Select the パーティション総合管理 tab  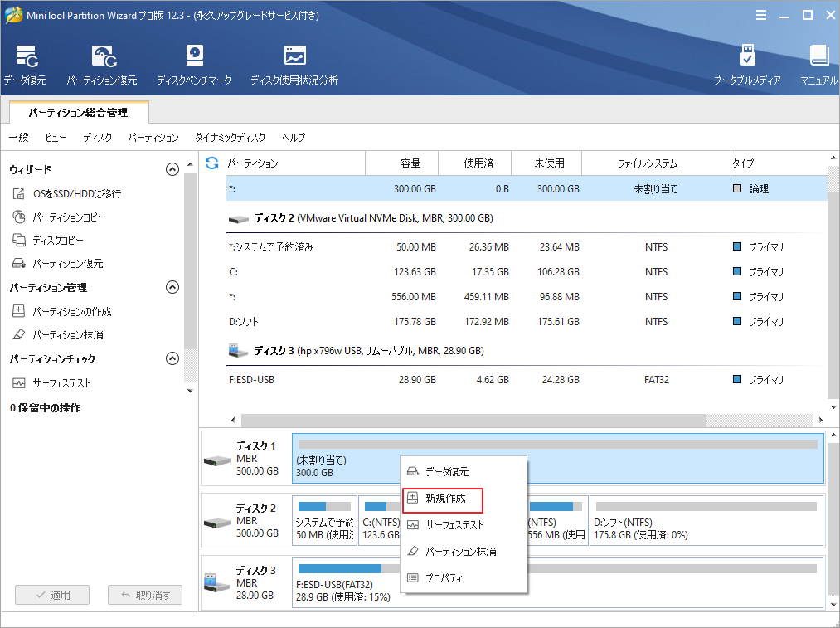pos(79,113)
